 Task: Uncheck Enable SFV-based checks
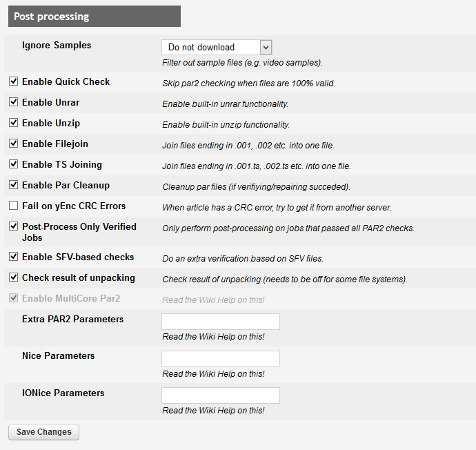click(x=13, y=257)
